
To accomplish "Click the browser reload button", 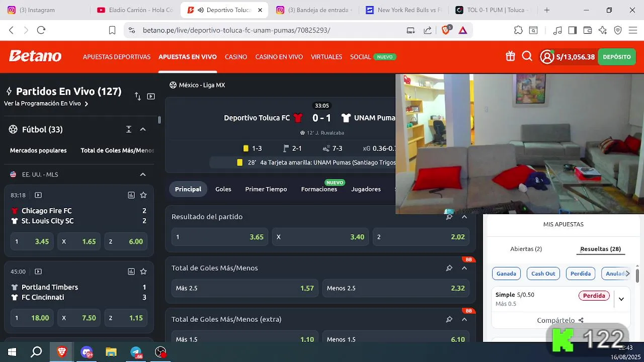I will [41, 30].
